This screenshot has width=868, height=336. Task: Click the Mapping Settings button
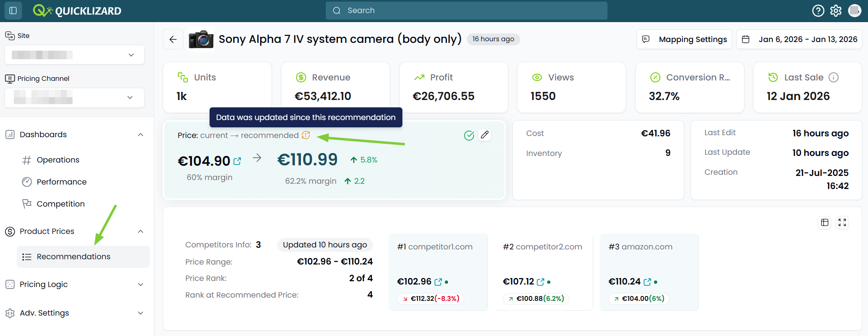click(684, 39)
